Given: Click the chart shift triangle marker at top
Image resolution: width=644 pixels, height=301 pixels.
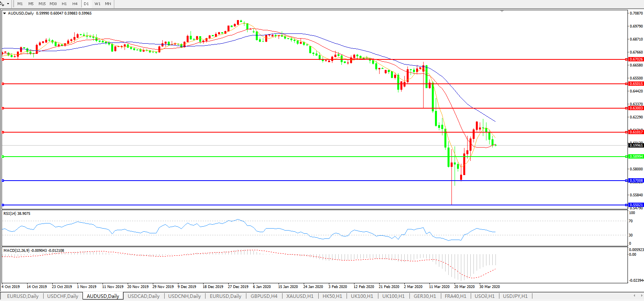Looking at the screenshot, I should [x=502, y=11].
